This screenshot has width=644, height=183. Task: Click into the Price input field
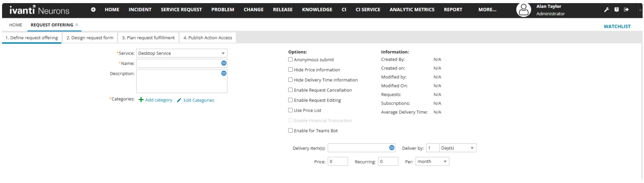click(337, 162)
